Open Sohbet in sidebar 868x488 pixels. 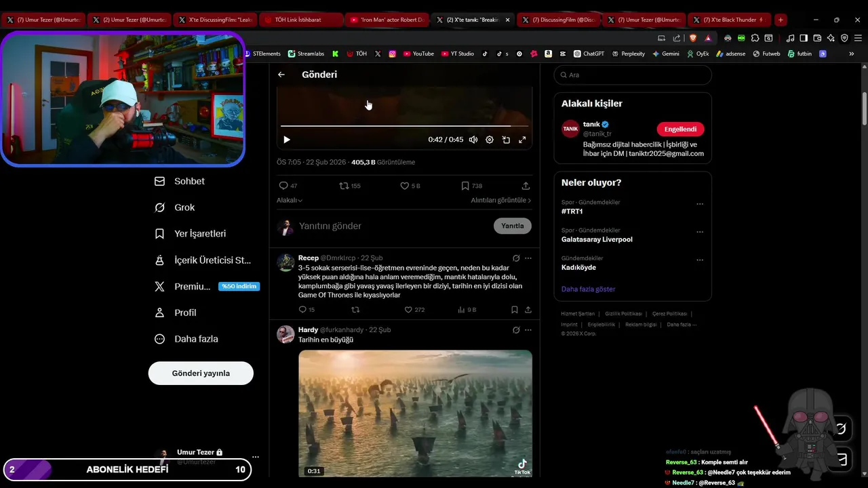pyautogui.click(x=180, y=182)
